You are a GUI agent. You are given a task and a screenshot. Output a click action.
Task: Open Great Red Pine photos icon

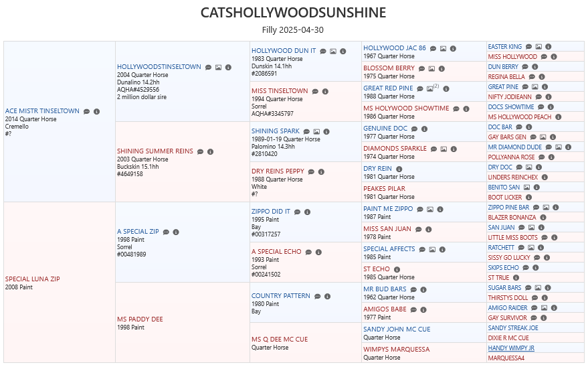430,88
